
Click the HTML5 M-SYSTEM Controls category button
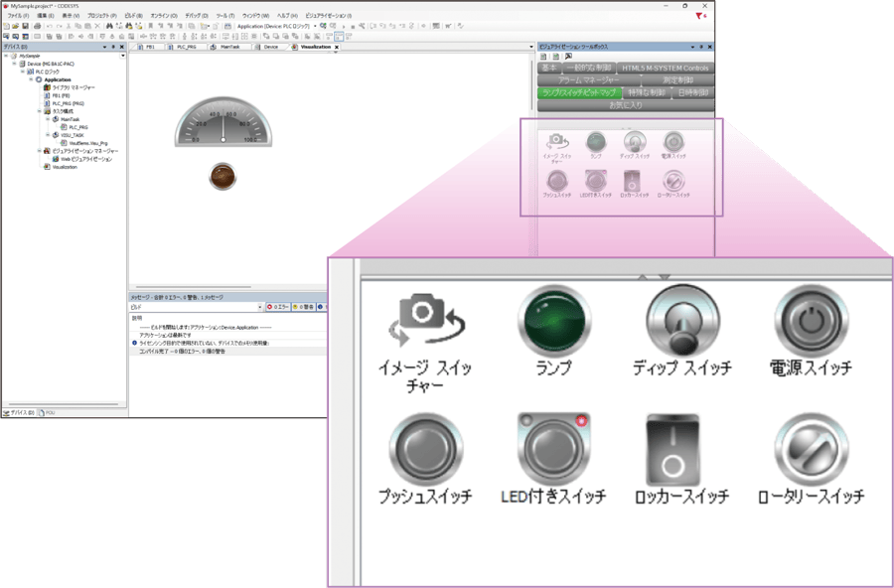click(665, 68)
